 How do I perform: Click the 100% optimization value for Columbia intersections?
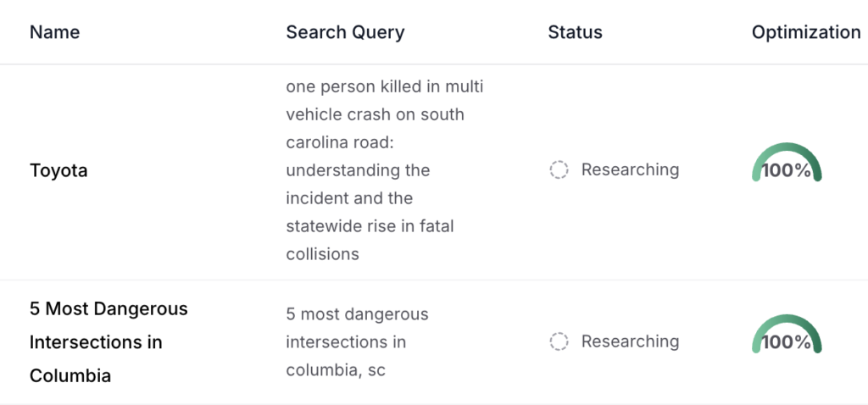[x=787, y=342]
